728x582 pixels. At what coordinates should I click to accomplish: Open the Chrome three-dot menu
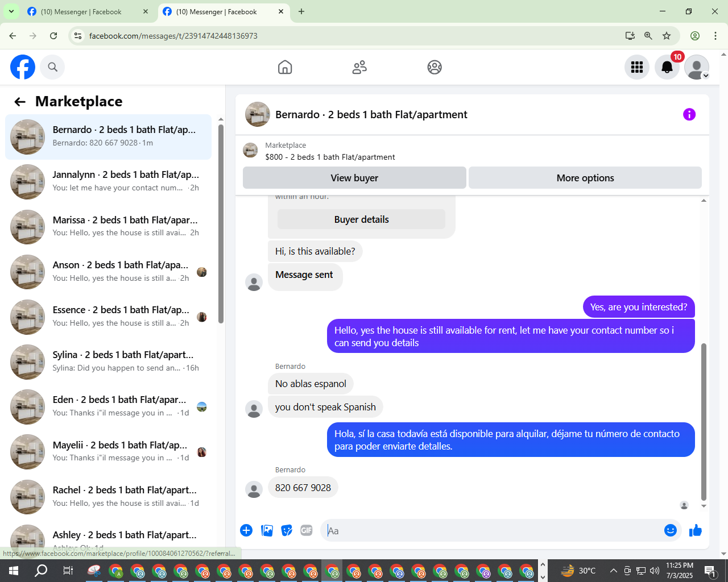coord(715,36)
